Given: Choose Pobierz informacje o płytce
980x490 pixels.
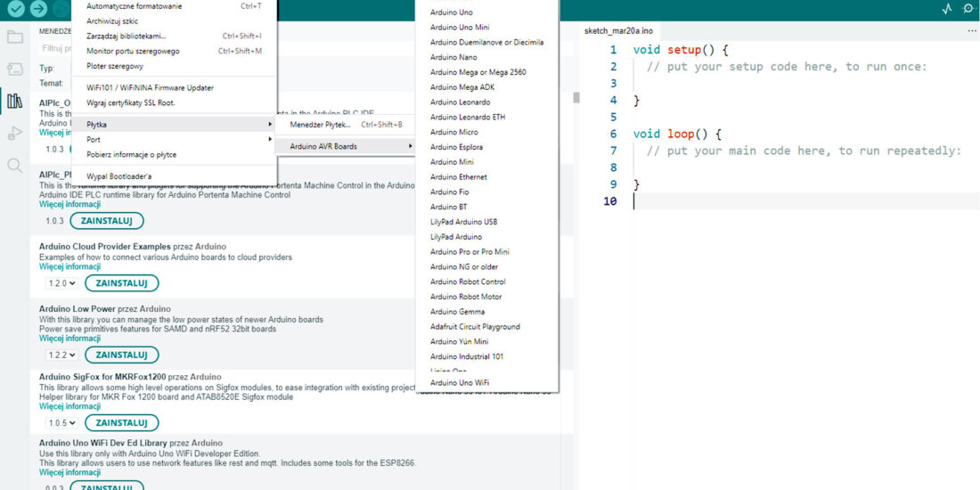Looking at the screenshot, I should [174, 155].
